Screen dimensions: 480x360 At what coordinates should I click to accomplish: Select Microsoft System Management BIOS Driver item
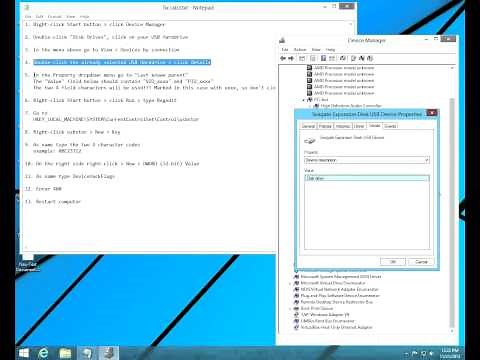(341, 277)
